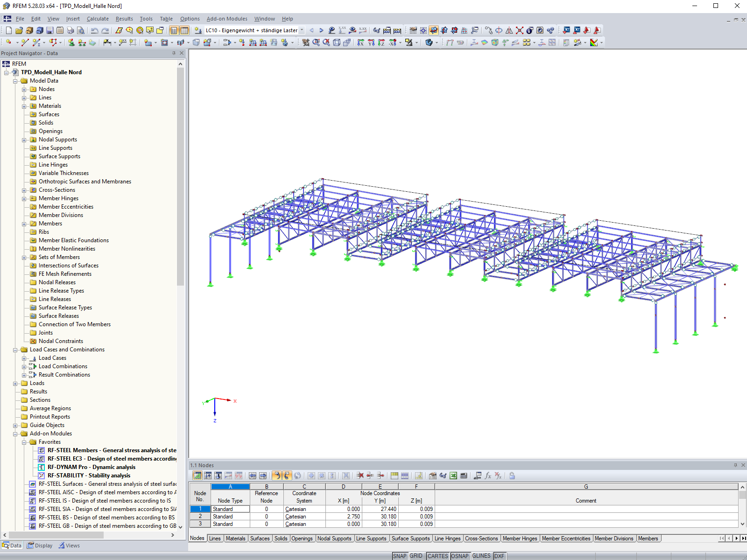Click the red X delete row icon in table toolbar
Screen dimensions: 747x560
coord(360,476)
